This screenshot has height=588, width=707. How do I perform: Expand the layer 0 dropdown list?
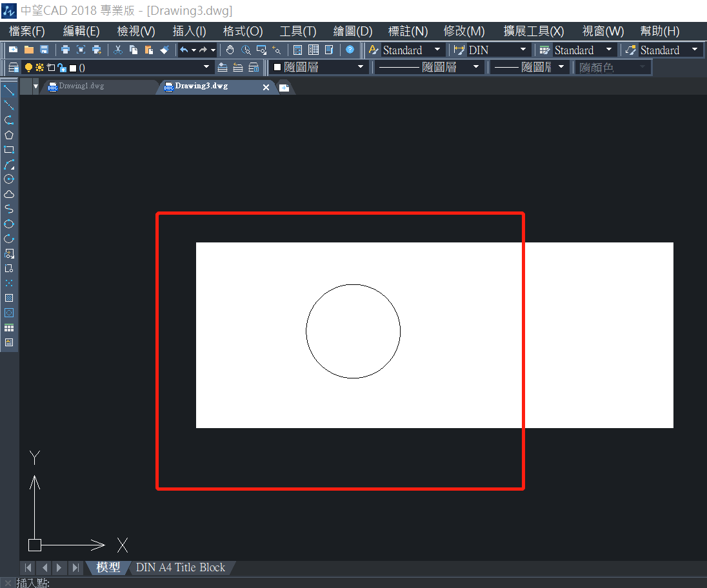tap(206, 67)
